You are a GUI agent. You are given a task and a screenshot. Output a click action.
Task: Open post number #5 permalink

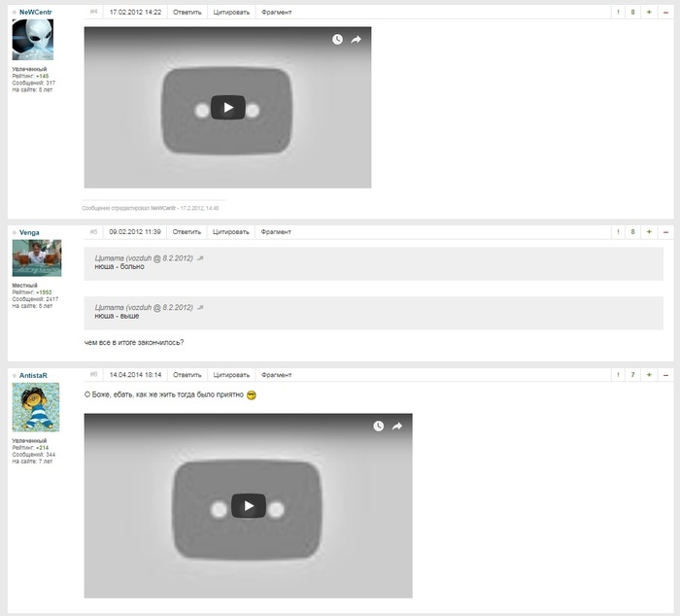click(x=93, y=231)
